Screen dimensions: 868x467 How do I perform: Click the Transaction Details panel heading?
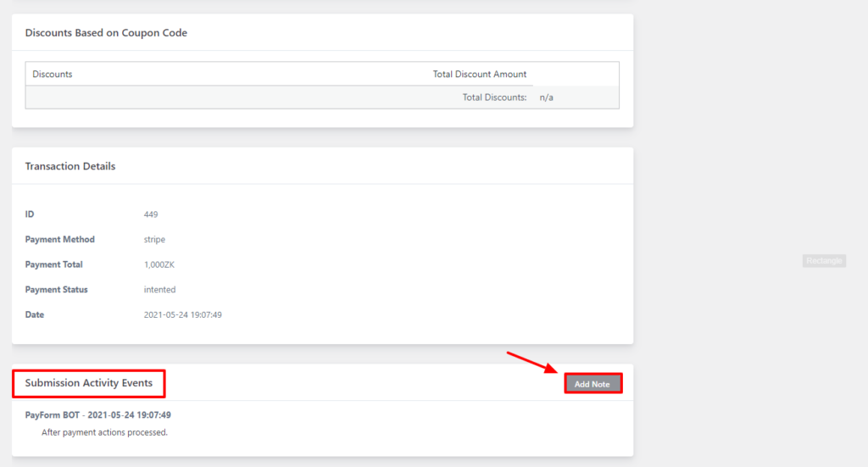pos(70,166)
